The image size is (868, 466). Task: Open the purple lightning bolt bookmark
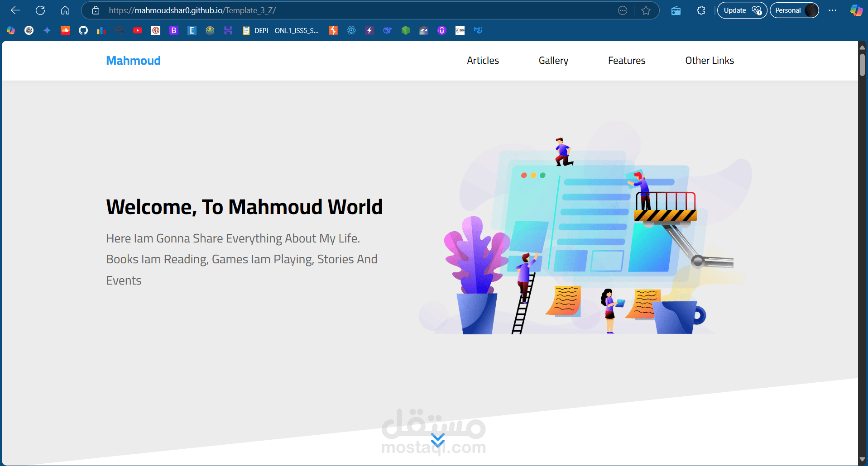[x=369, y=30]
